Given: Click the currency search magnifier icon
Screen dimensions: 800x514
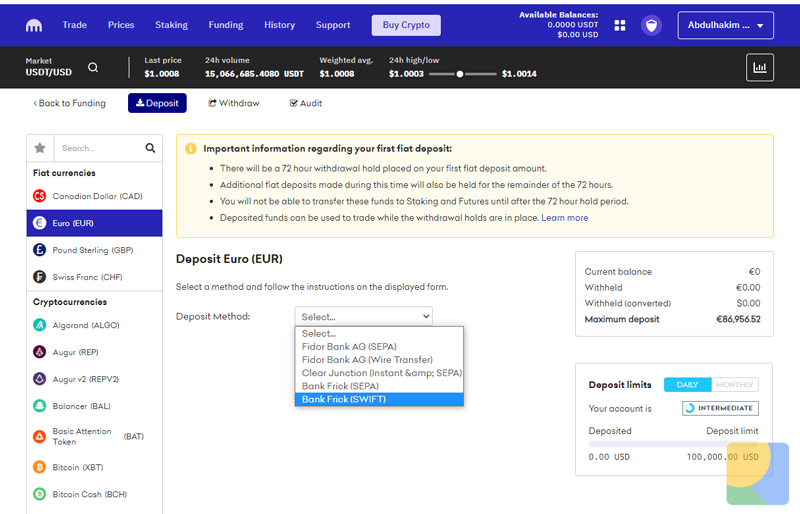Looking at the screenshot, I should [150, 148].
